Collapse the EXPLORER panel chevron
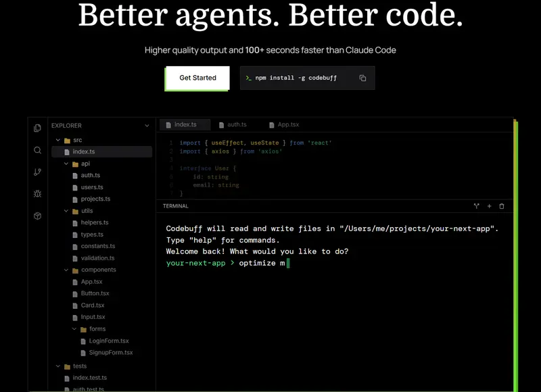 click(147, 126)
